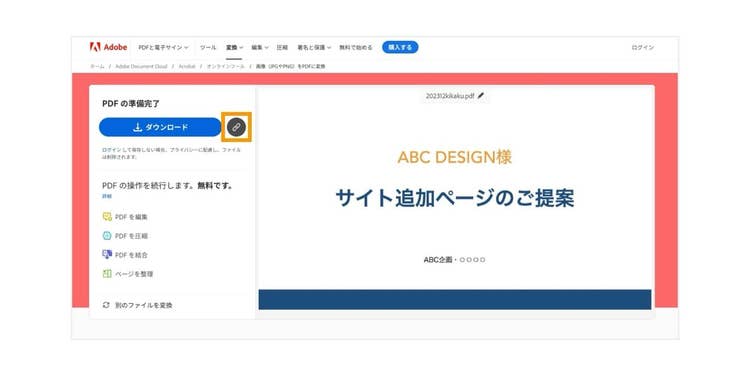
Task: Choose PDF を結合
Action: (125, 255)
